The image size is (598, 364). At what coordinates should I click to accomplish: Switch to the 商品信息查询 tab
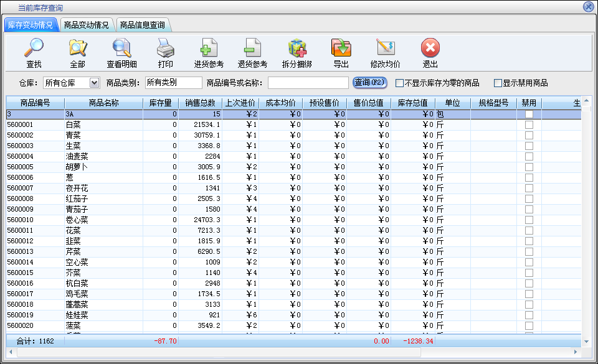tap(143, 26)
